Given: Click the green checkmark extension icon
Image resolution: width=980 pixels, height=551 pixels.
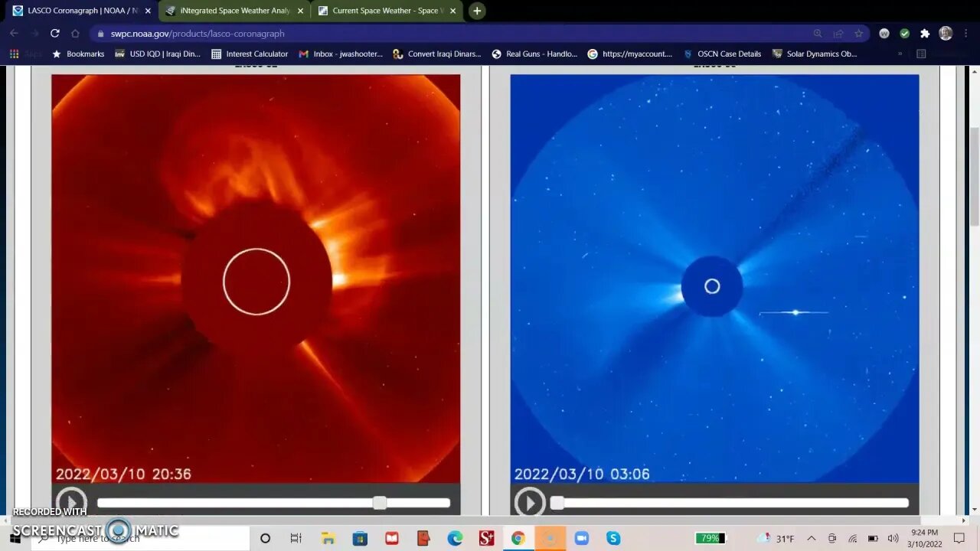Looking at the screenshot, I should coord(905,34).
